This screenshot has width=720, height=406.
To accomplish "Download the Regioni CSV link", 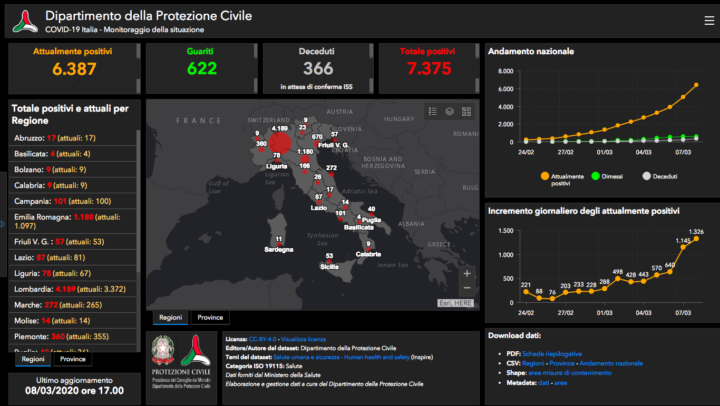I will pyautogui.click(x=533, y=363).
